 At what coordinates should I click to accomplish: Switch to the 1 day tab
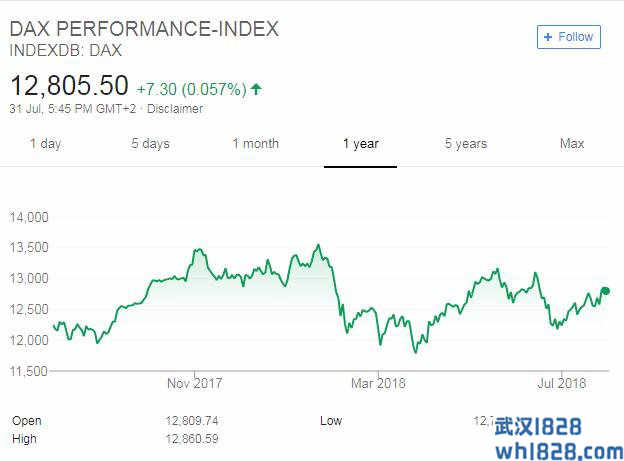pos(45,144)
